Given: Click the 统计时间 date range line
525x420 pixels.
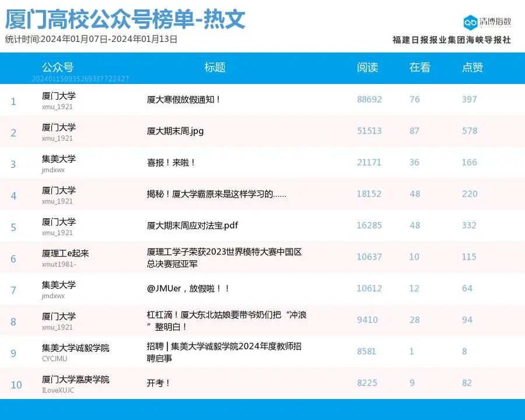Looking at the screenshot, I should coord(91,39).
